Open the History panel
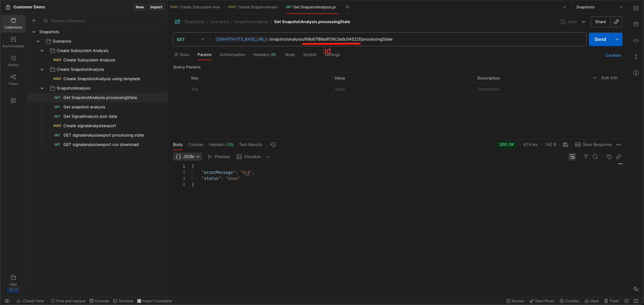This screenshot has width=644, height=305. point(13,61)
